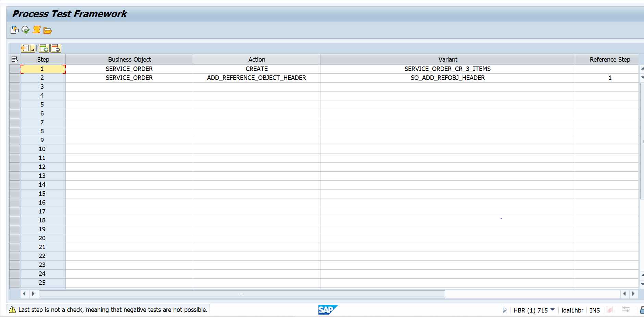Click the horizontal scrollbar thumb
The width and height of the screenshot is (644, 317).
pos(242,294)
